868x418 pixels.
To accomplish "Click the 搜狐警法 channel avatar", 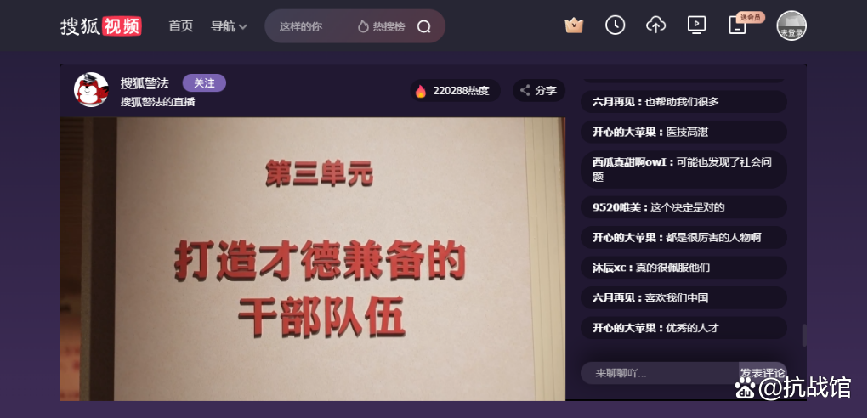I will [x=91, y=90].
